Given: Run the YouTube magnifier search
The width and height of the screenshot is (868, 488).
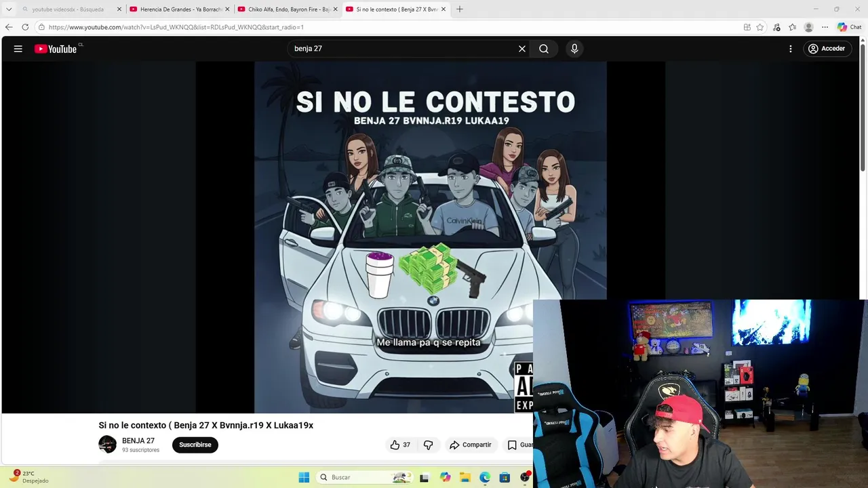Looking at the screenshot, I should pyautogui.click(x=544, y=49).
